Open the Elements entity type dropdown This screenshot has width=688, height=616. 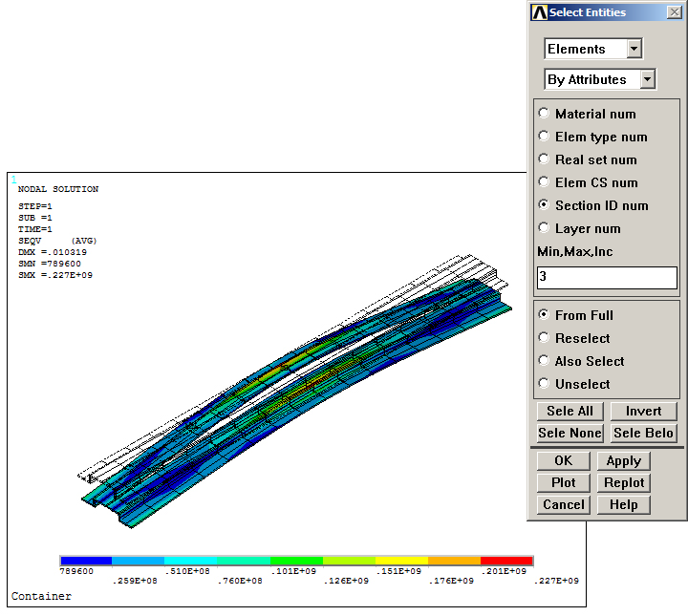[x=634, y=49]
